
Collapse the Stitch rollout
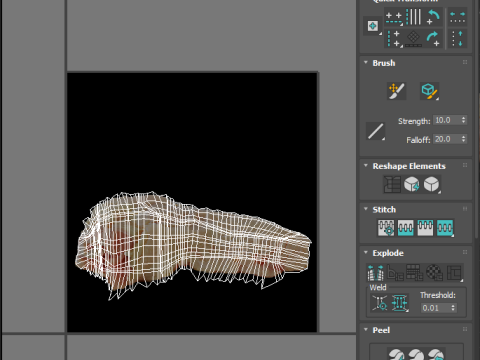point(366,209)
